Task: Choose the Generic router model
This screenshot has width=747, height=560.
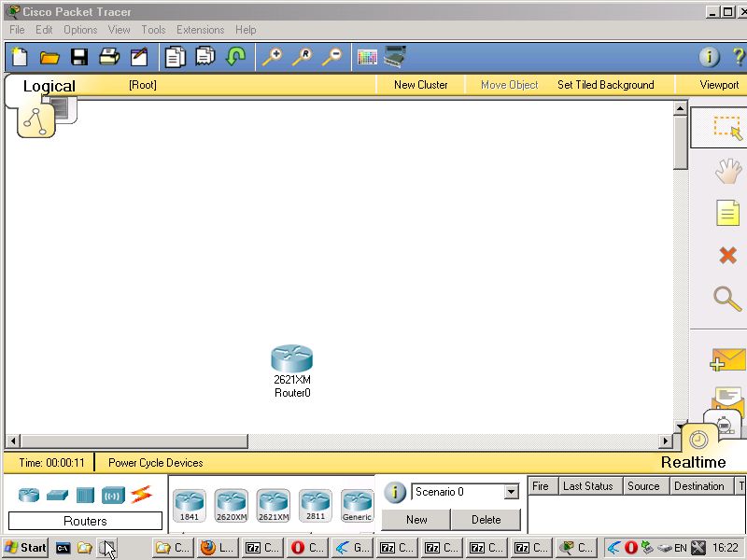Action: [358, 505]
